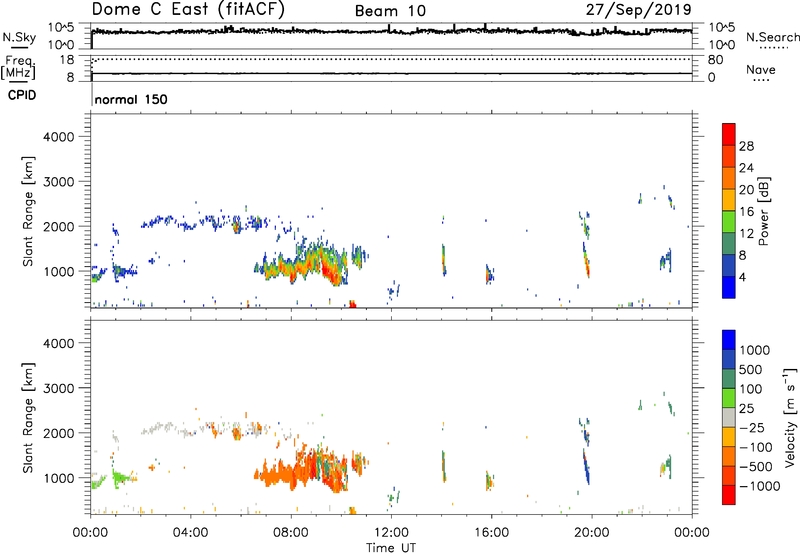Viewport: 800px width, 554px height.
Task: Click the 'Slant Range [km]' label of velocity panel
Action: click(28, 418)
